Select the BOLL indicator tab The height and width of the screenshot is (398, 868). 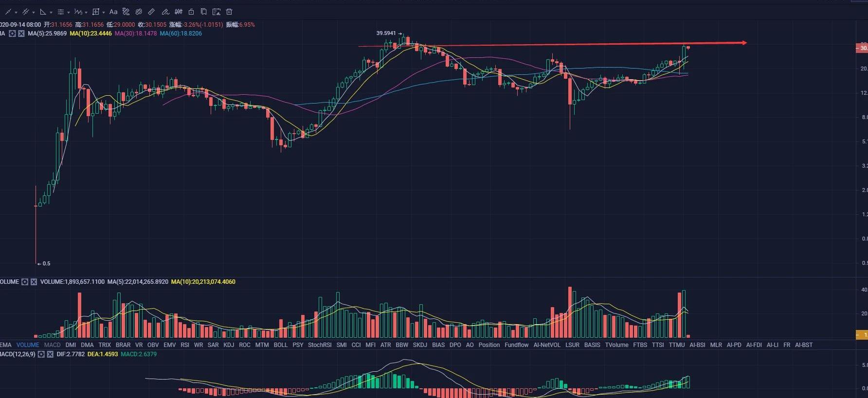[x=281, y=345]
